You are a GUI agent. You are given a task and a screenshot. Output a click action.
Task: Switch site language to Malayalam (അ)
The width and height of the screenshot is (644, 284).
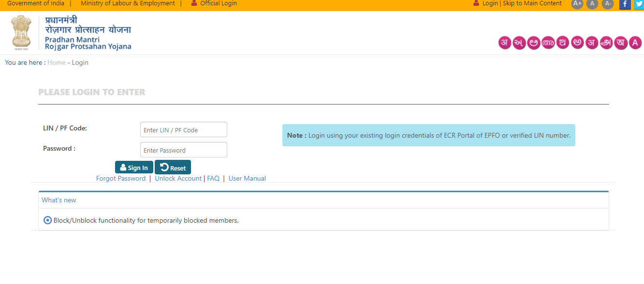[x=548, y=43]
